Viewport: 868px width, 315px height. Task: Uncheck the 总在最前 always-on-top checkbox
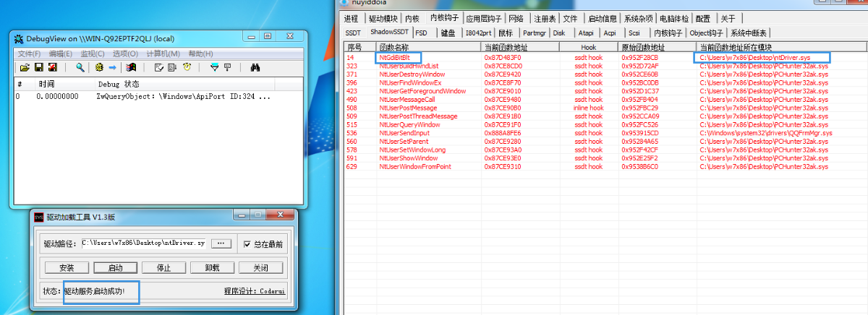point(247,243)
